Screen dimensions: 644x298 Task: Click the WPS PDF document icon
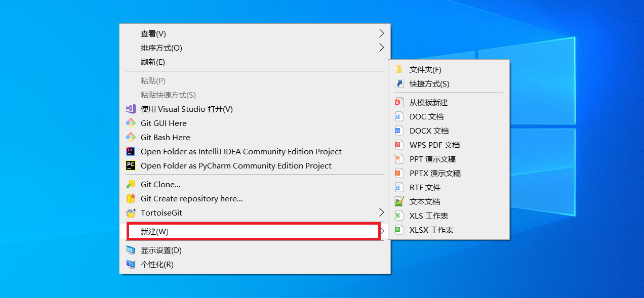click(399, 145)
